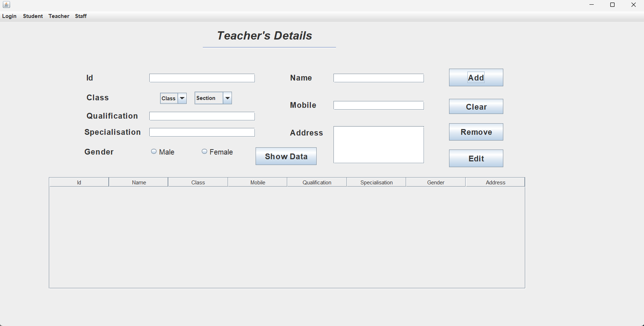
Task: Click the Clear button
Action: [x=476, y=107]
